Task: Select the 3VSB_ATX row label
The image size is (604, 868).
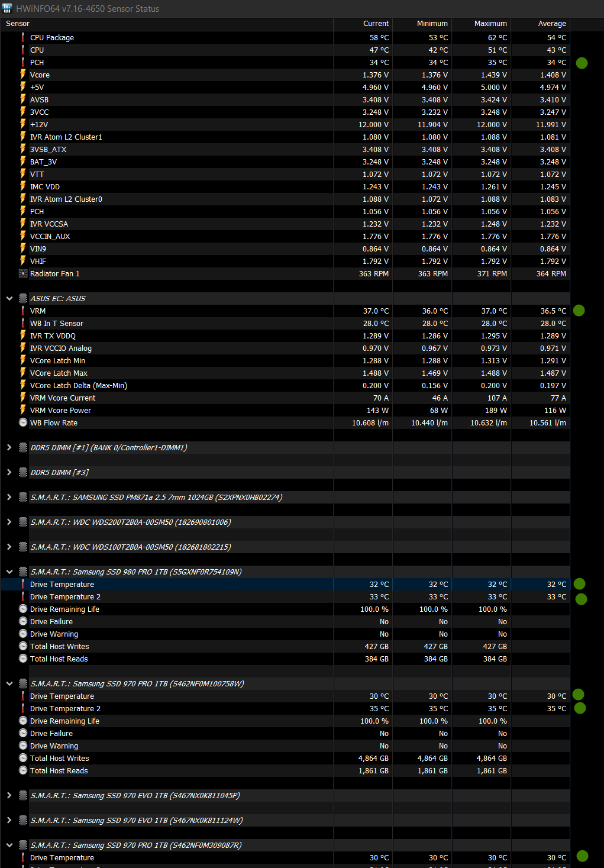Action: pos(48,149)
